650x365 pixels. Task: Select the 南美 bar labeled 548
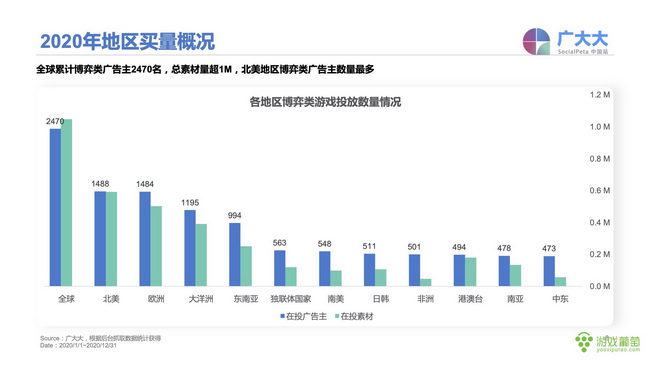[325, 269]
